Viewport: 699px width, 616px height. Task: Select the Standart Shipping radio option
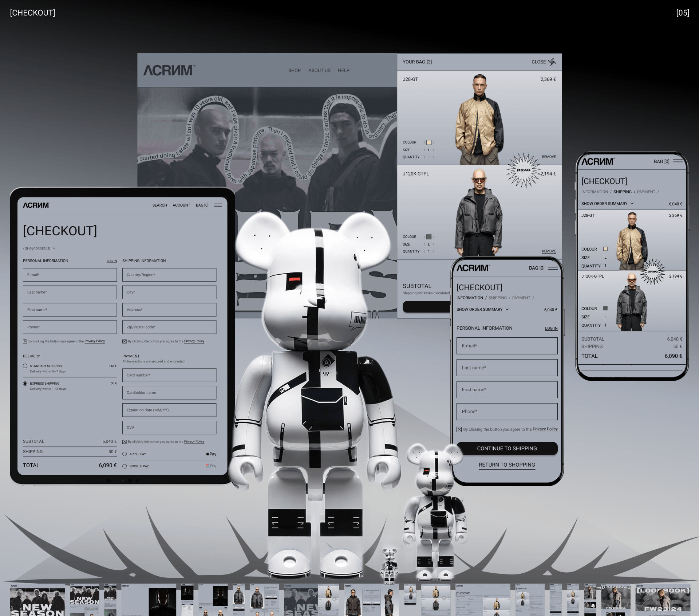pyautogui.click(x=25, y=366)
